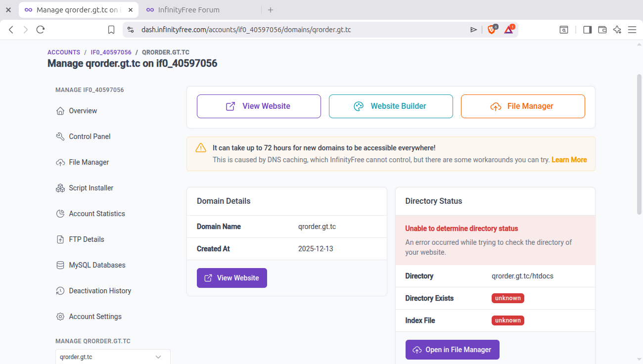The image size is (643, 364).
Task: Reload the page with the refresh icon
Action: coord(41,30)
